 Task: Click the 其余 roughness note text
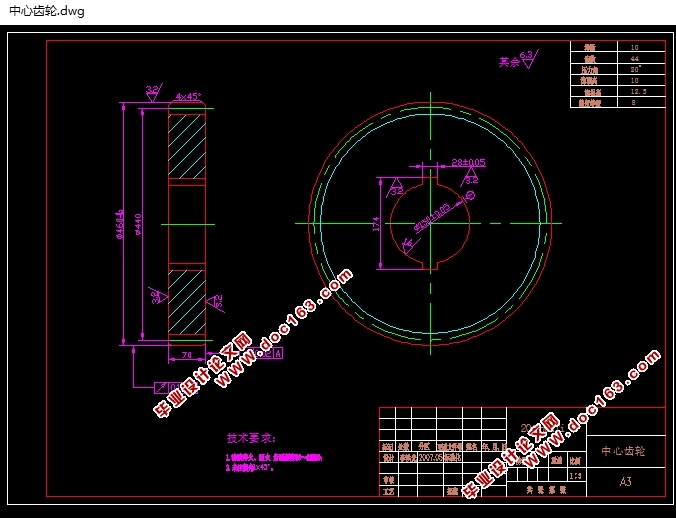509,62
